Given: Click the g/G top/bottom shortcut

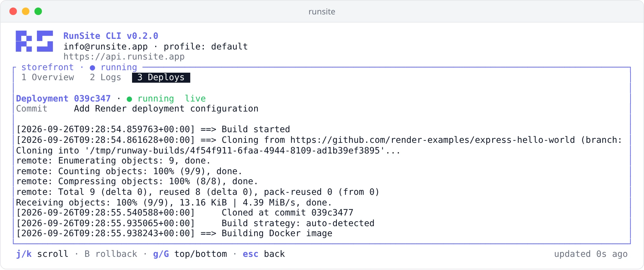Looking at the screenshot, I should pos(190,254).
